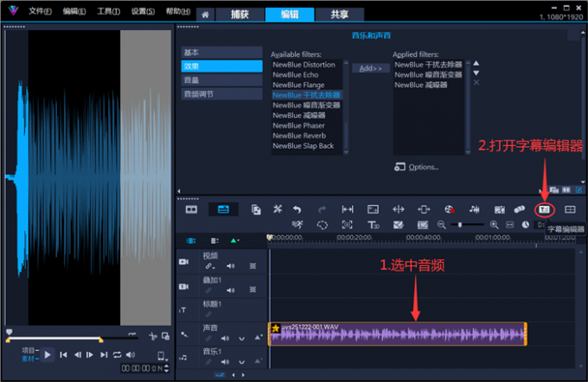Toggle repeat loop playback
The height and width of the screenshot is (382, 588).
[x=117, y=354]
